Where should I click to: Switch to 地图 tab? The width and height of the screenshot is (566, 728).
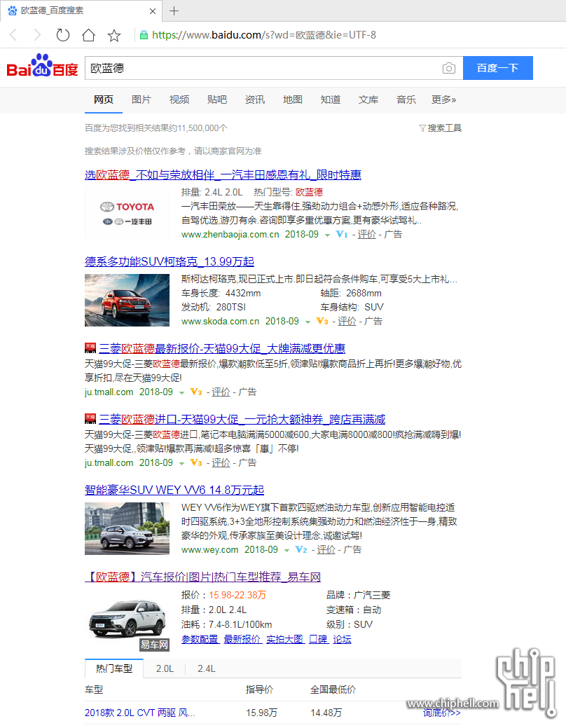coord(293,99)
